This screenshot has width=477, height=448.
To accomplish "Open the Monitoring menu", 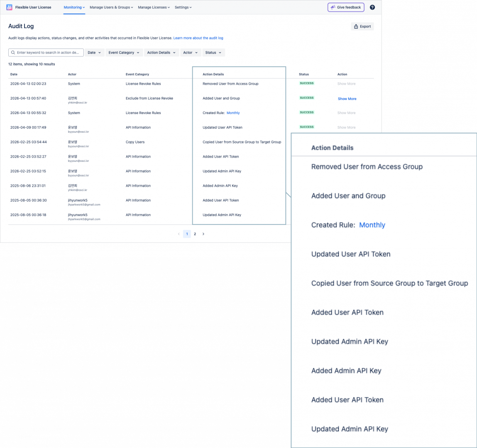I will [x=74, y=7].
